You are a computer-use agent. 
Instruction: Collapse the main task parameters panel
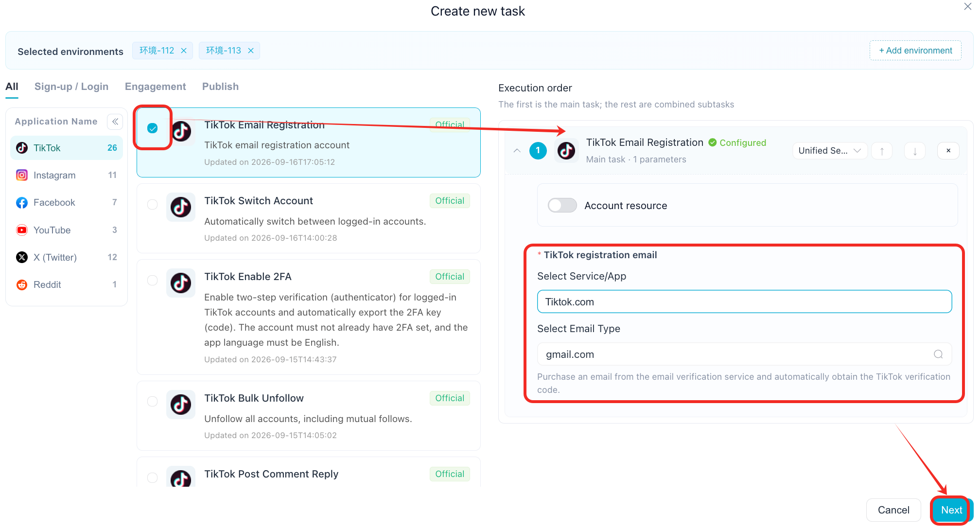[x=517, y=151]
